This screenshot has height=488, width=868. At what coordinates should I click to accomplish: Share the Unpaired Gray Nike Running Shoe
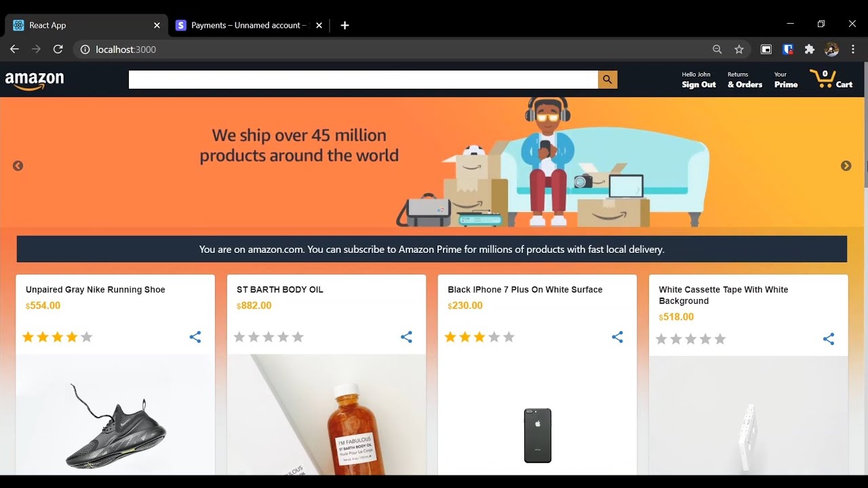(195, 337)
